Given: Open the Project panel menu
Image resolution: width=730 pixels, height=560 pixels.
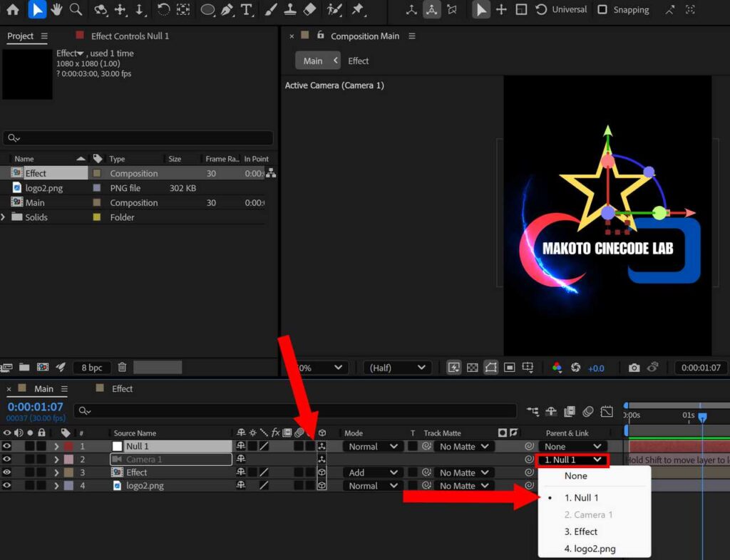Looking at the screenshot, I should click(x=44, y=36).
